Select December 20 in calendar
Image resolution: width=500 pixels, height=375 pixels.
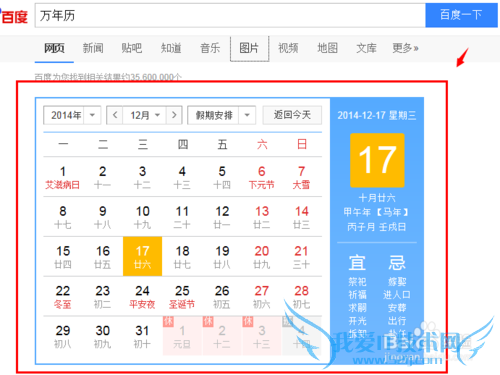[x=262, y=257]
